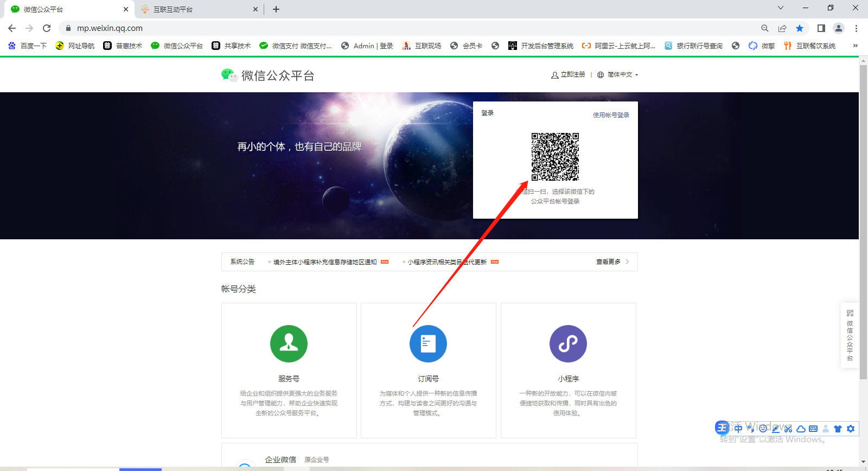Screen dimensions: 868x471
Task: Click the IME cloud icon
Action: [x=801, y=429]
